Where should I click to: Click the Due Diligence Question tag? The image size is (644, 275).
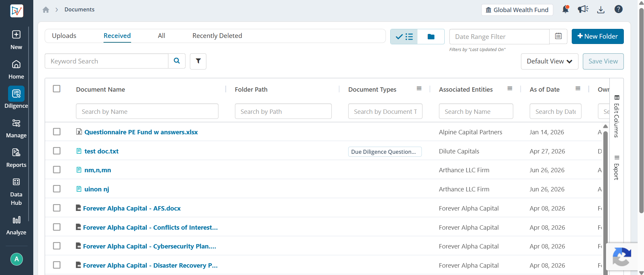click(x=385, y=152)
